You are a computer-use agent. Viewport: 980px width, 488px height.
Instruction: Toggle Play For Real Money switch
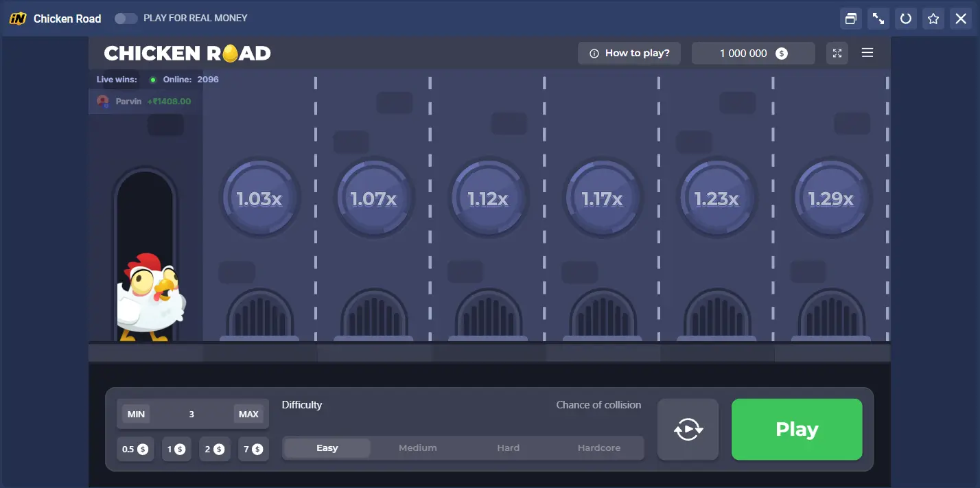[126, 19]
